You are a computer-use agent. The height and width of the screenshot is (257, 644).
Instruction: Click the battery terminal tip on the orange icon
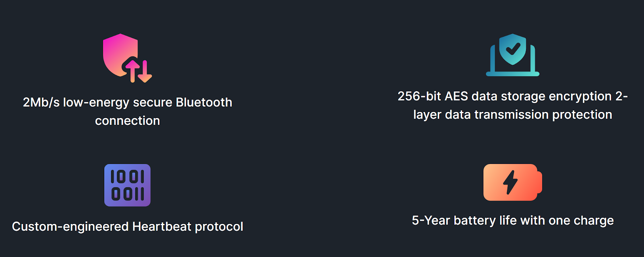point(540,182)
